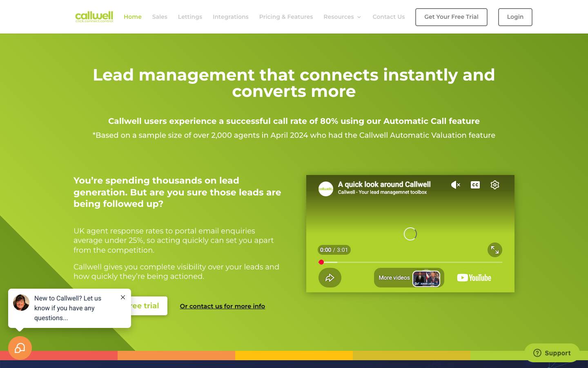Click the Callwell channel avatar in the video
Viewport: 588px width, 368px height.
coord(326,189)
